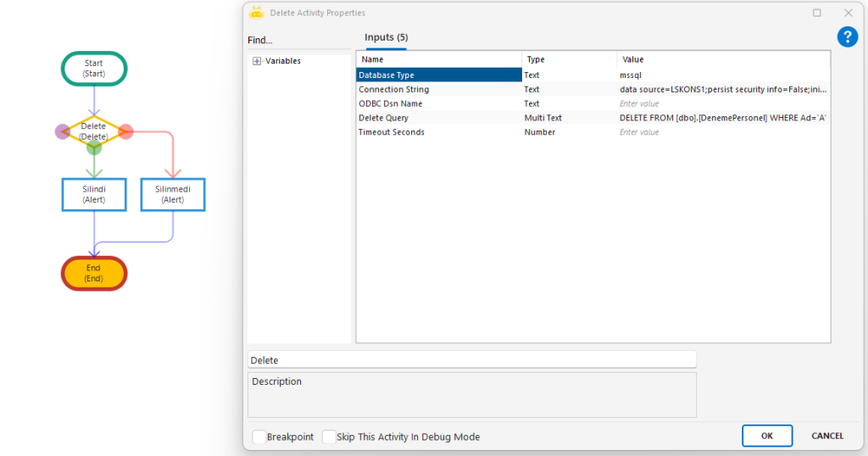Click the Find... search field
This screenshot has height=456, width=868.
297,41
